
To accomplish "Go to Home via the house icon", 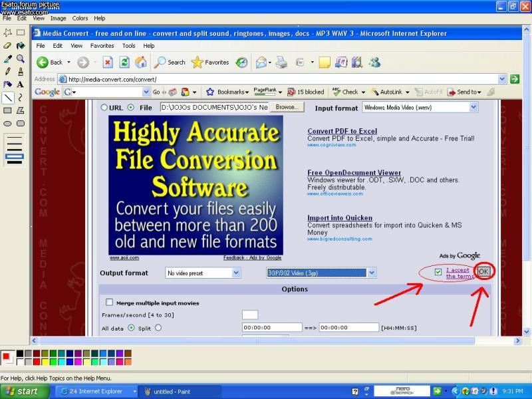I will 141,63.
